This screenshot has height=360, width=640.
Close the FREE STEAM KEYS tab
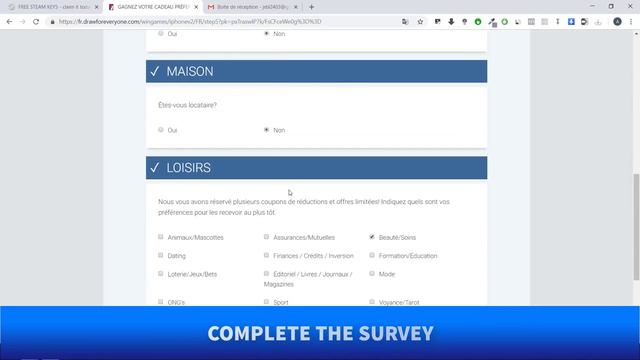click(x=97, y=7)
